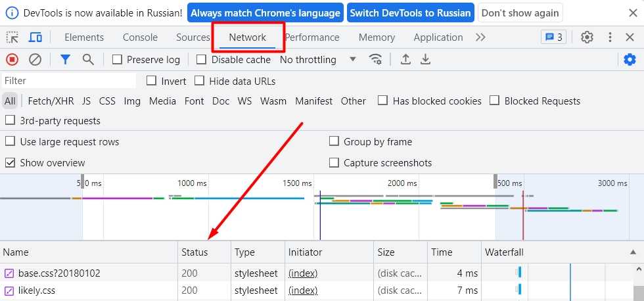The height and width of the screenshot is (301, 644).
Task: Open the DevTools three-dot menu
Action: coord(610,37)
